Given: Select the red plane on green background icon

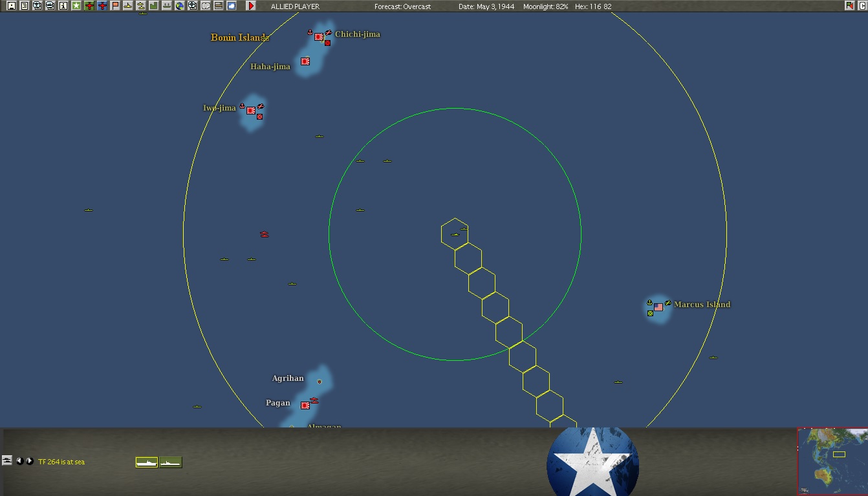Looking at the screenshot, I should [x=89, y=6].
